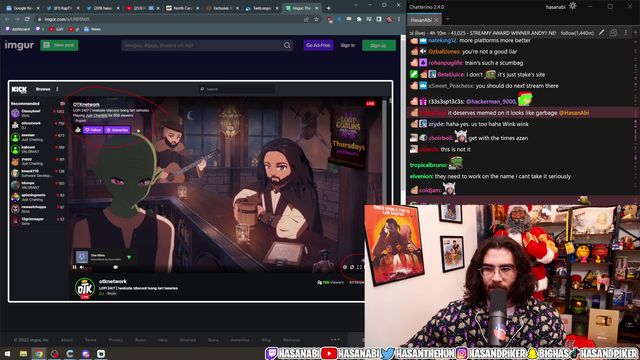Viewport: 640px width, 360px height.
Task: Click the Chrome forward arrow
Action: tap(17, 19)
